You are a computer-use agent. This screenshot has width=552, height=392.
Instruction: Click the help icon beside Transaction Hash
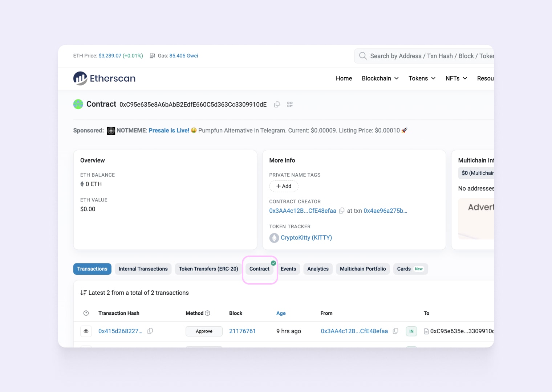coord(86,313)
